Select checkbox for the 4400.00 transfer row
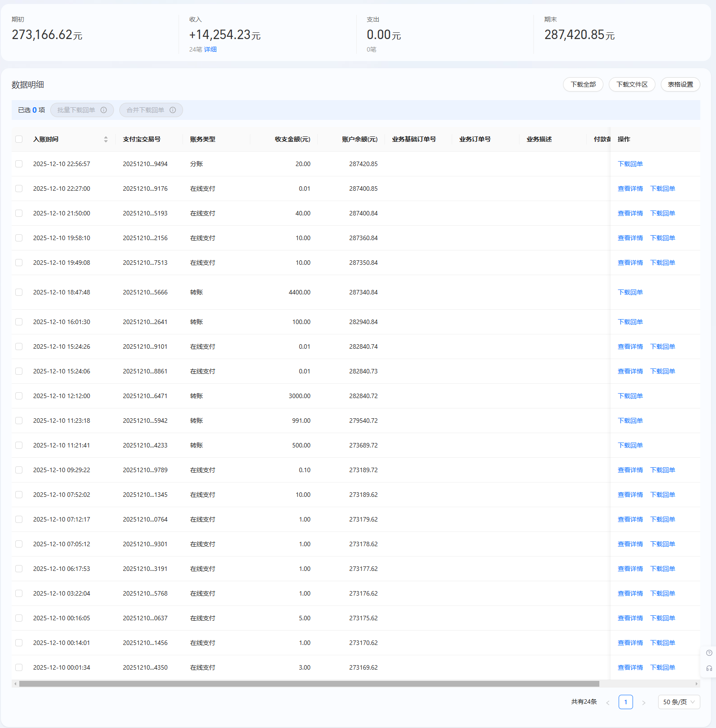716x728 pixels. (19, 292)
